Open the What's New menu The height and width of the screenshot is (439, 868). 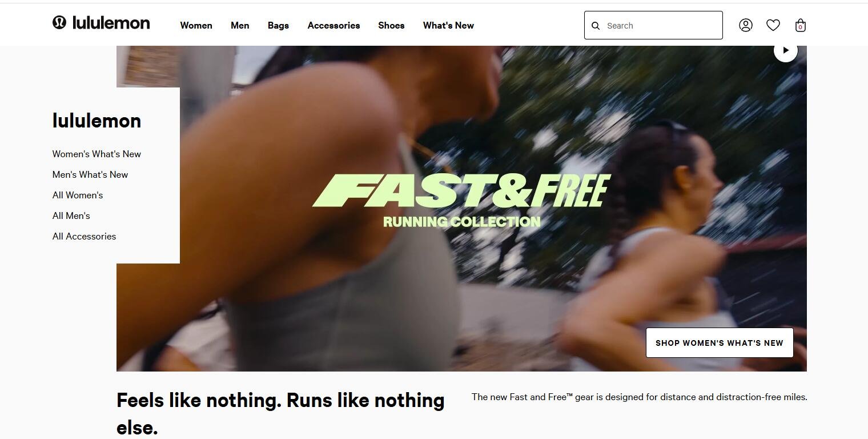click(448, 25)
